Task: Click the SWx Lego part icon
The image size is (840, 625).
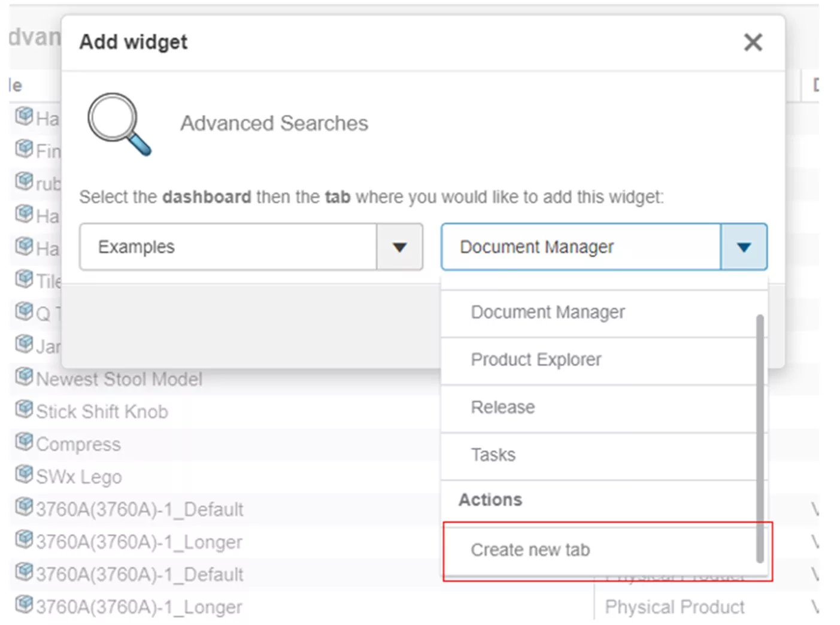Action: point(24,474)
